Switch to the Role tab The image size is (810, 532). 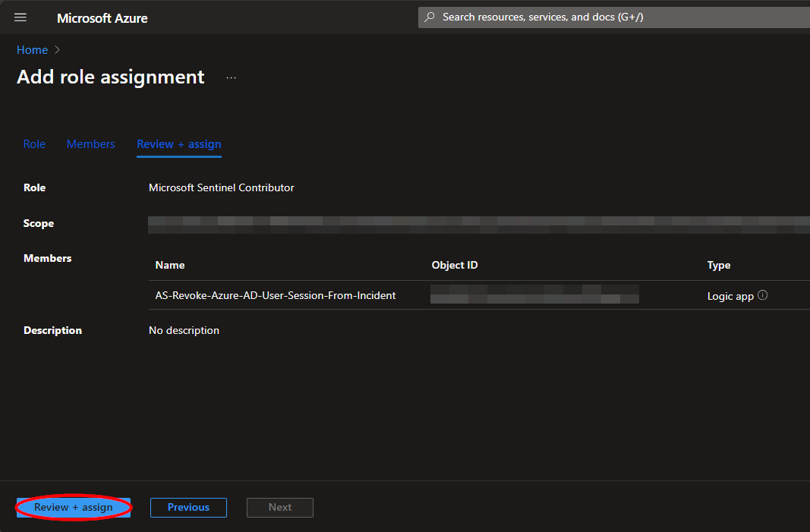coord(34,144)
